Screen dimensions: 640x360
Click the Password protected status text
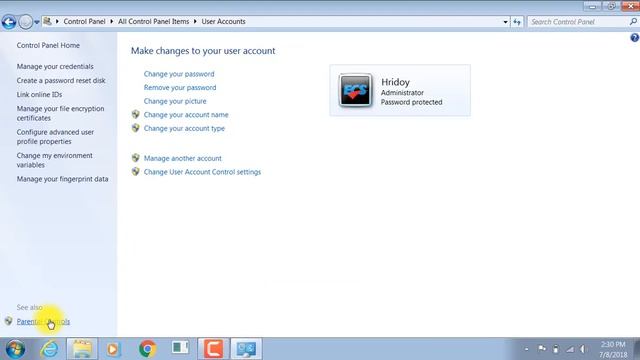click(411, 102)
